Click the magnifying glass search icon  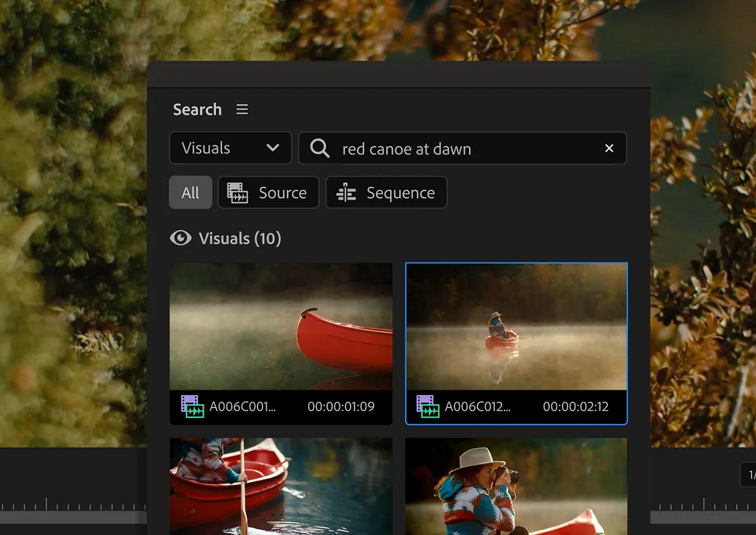[319, 148]
